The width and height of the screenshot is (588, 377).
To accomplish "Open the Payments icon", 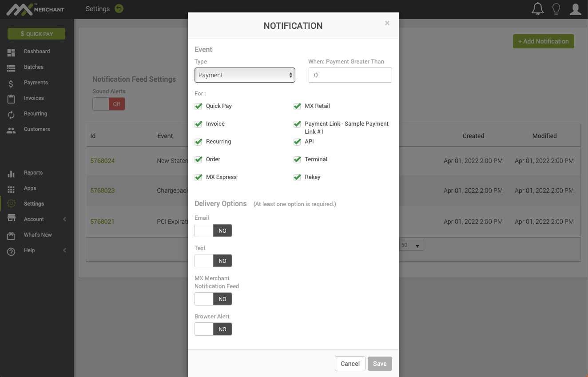I will click(x=11, y=83).
